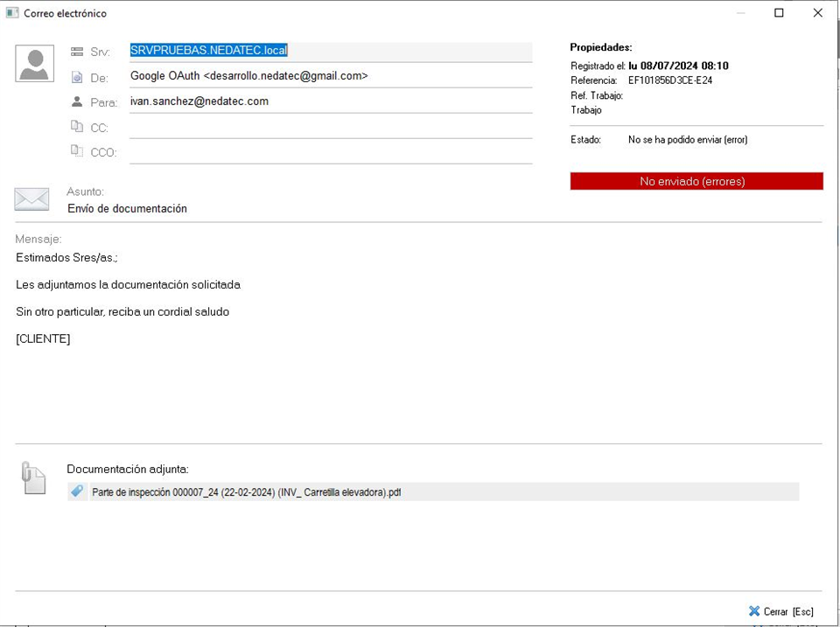The width and height of the screenshot is (840, 627).
Task: Click the Cerrar [Esc] button
Action: click(x=781, y=611)
